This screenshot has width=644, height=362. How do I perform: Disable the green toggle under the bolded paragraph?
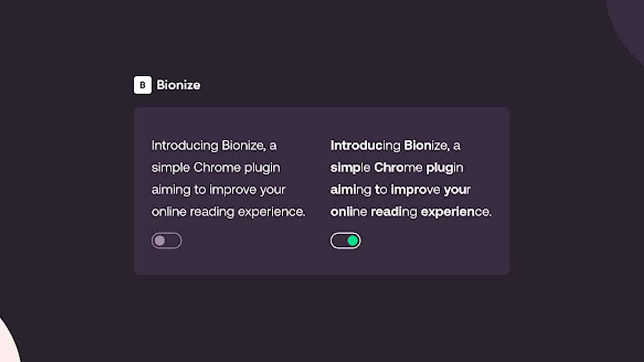click(x=346, y=241)
